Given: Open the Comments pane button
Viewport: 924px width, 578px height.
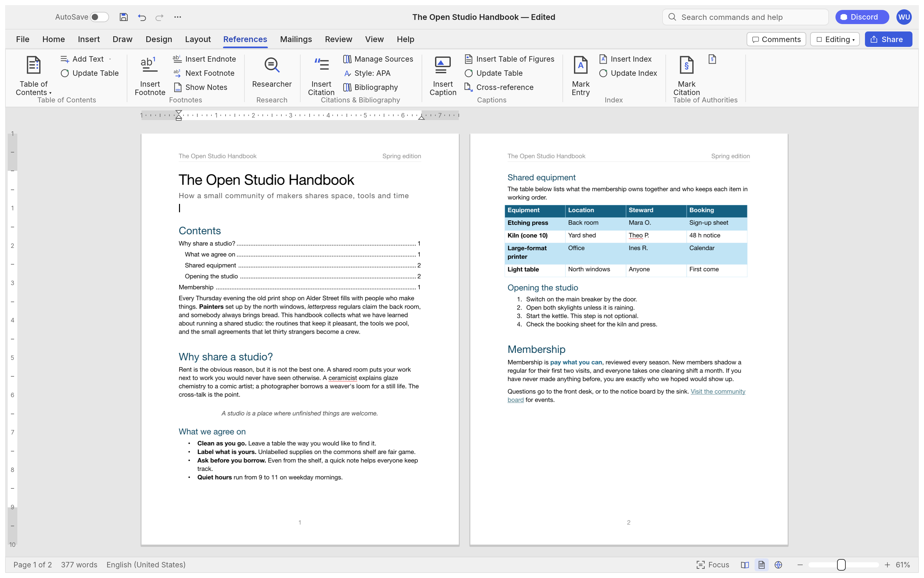Looking at the screenshot, I should (776, 39).
